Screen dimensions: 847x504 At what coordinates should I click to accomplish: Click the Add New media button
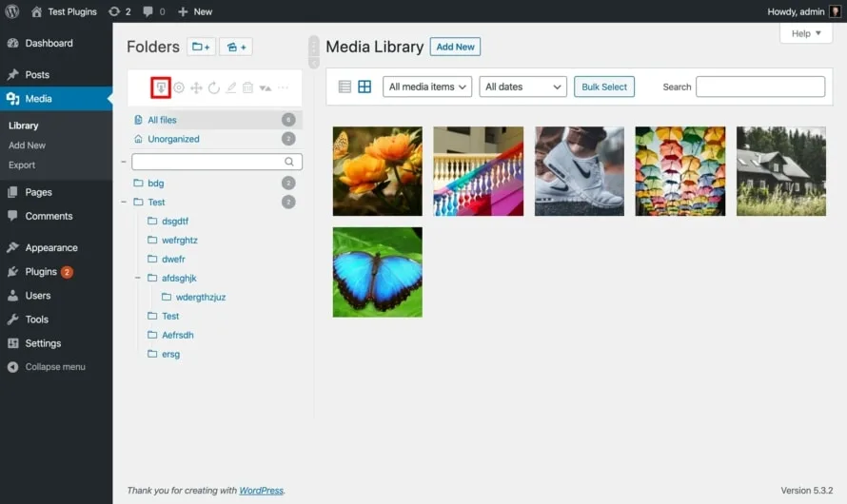tap(455, 47)
